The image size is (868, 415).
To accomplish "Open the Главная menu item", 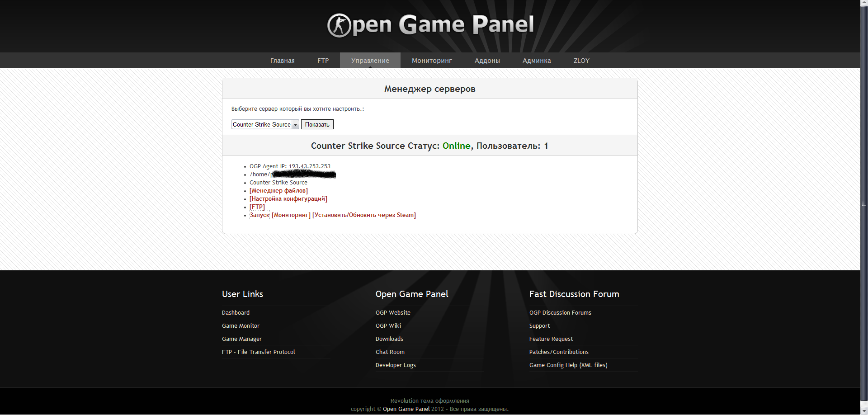I will click(283, 61).
